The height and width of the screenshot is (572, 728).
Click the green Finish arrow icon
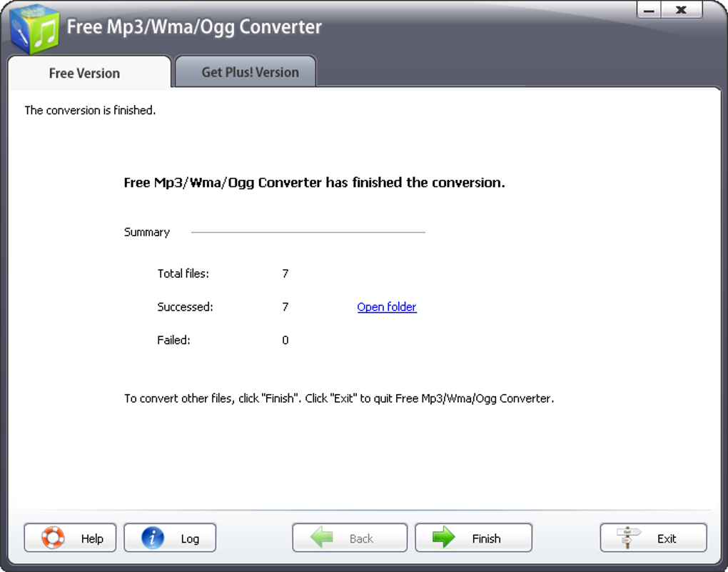[443, 537]
